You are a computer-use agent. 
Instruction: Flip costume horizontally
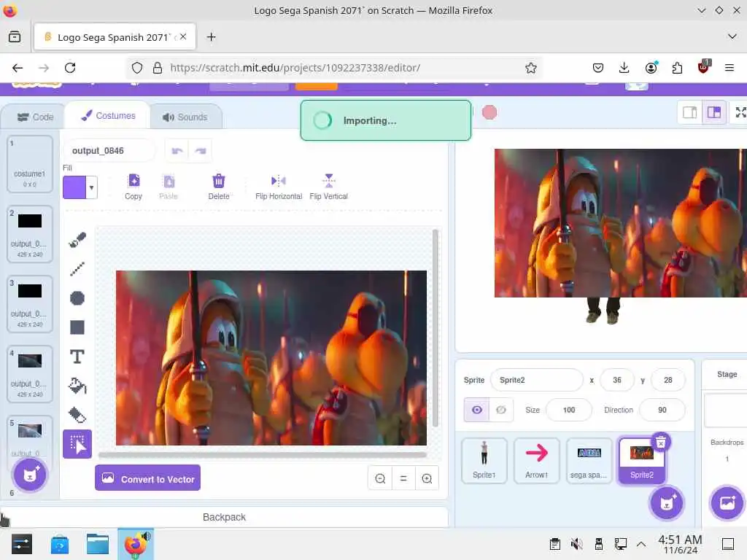pyautogui.click(x=279, y=187)
